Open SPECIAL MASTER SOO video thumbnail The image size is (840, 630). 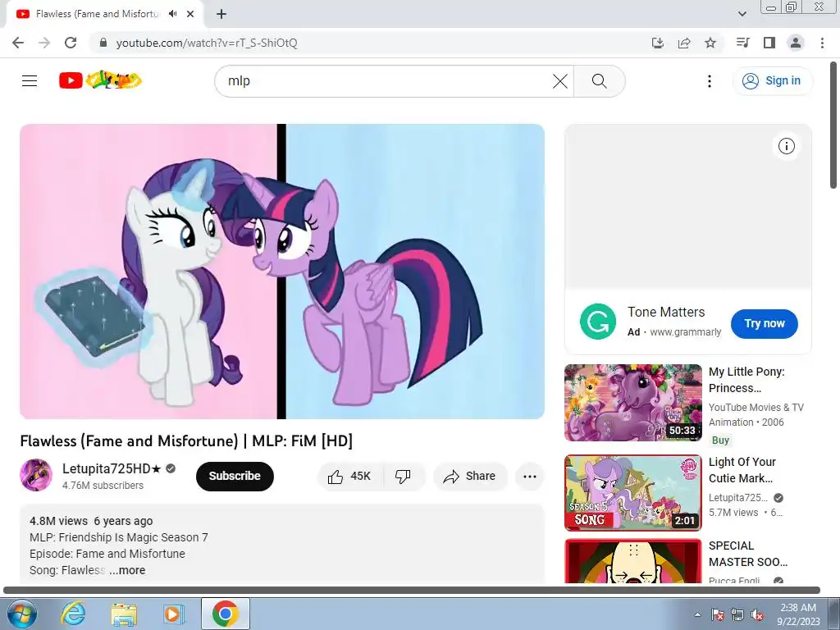coord(633,560)
